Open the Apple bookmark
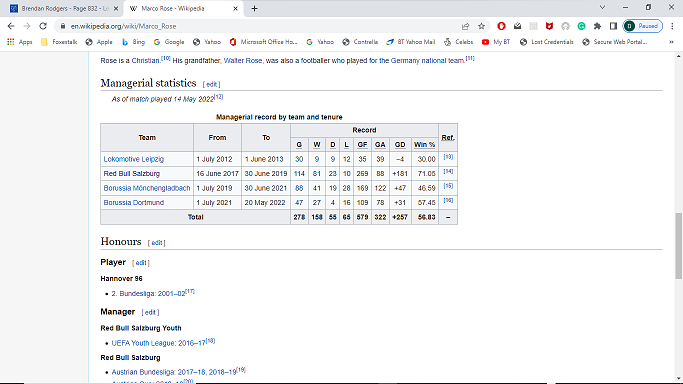The height and width of the screenshot is (384, 683). click(x=99, y=42)
